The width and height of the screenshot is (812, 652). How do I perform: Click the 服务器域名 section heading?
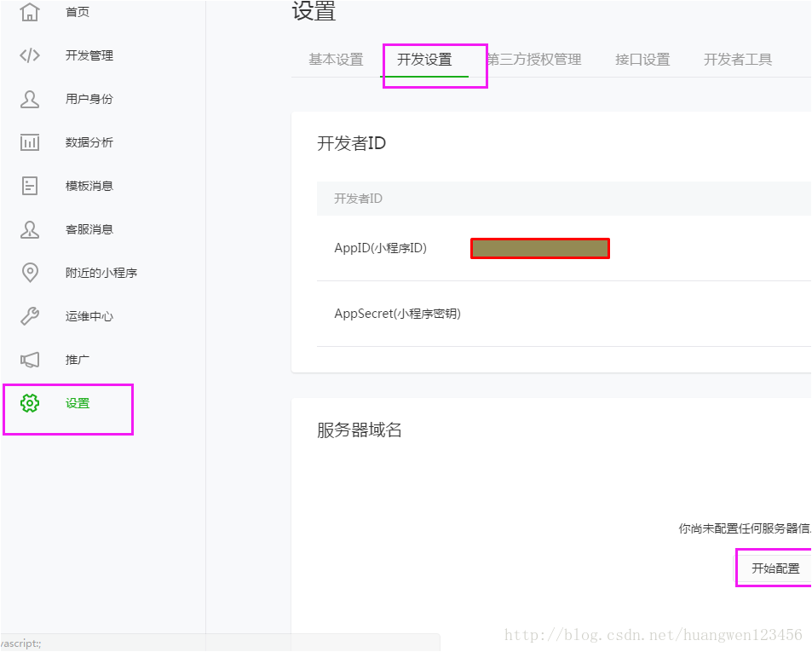click(x=360, y=430)
